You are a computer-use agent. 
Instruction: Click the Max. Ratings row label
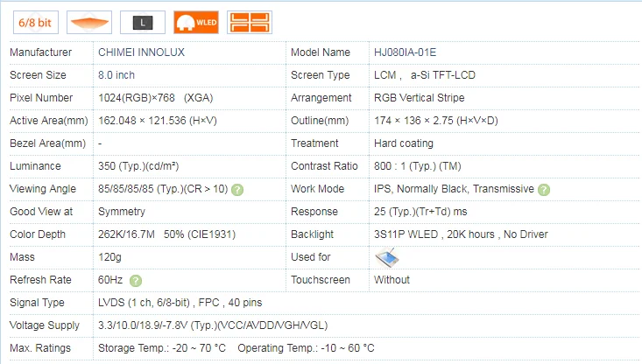click(40, 348)
